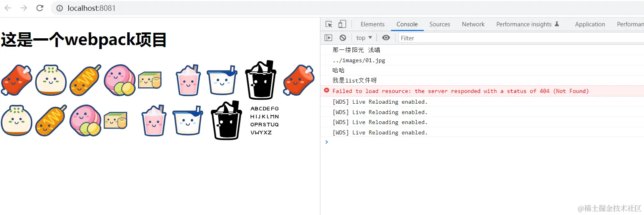Click the red error icon in console
The image size is (644, 215).
(326, 91)
